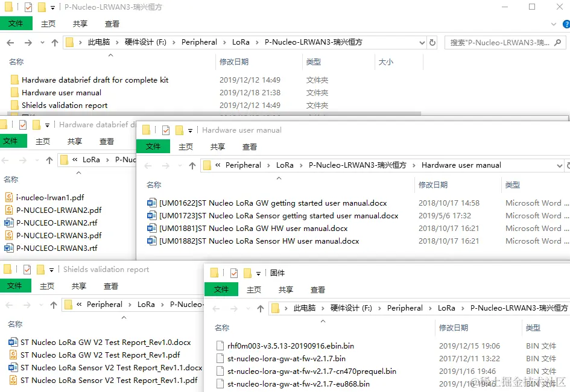Click Back arrow in main P-Nucleo-LRWAN3 window
570x392 pixels.
click(10, 43)
